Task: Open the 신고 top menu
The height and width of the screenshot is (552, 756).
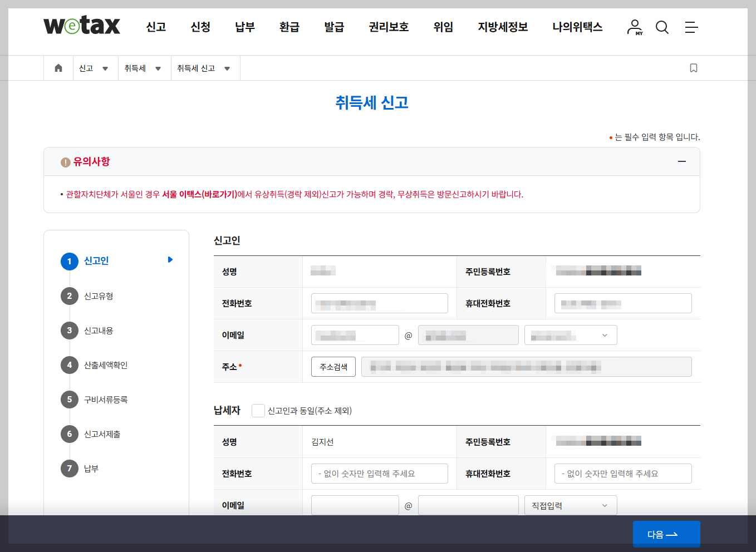Action: pyautogui.click(x=156, y=27)
